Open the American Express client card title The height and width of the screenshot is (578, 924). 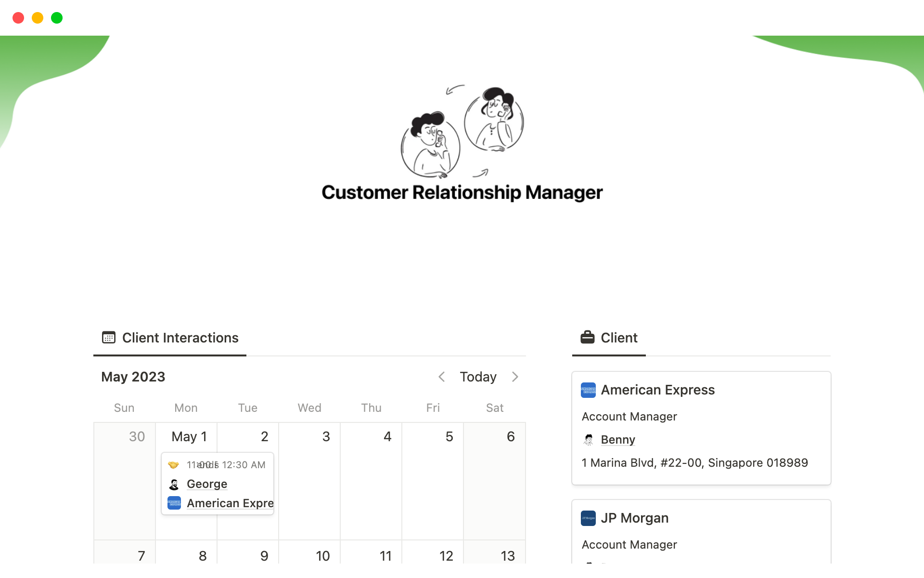[657, 390]
